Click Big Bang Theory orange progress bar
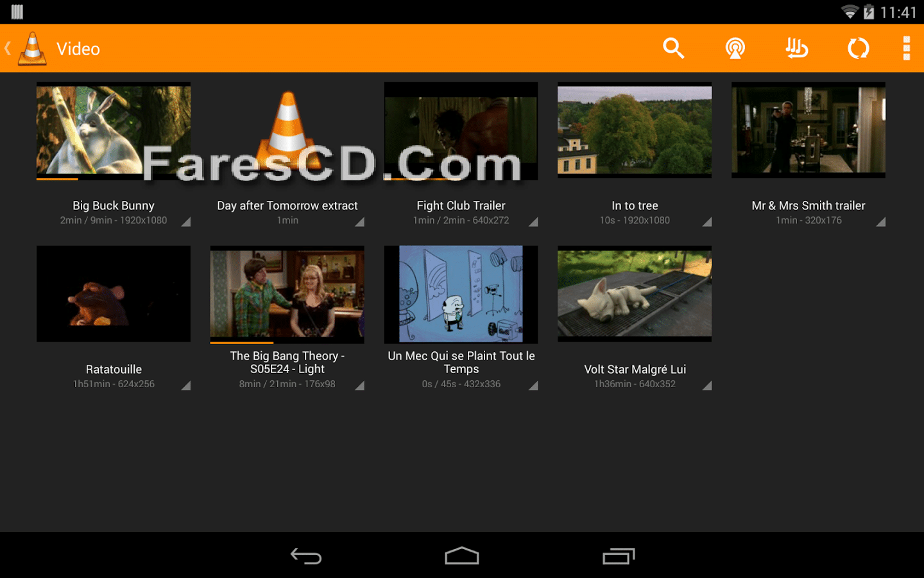Image resolution: width=924 pixels, height=578 pixels. click(x=242, y=343)
